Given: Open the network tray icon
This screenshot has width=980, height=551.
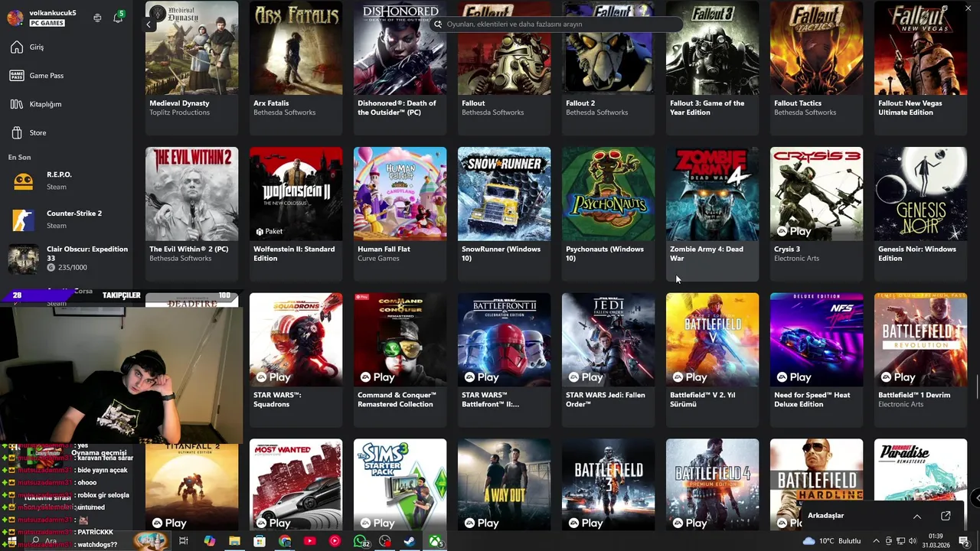Looking at the screenshot, I should pyautogui.click(x=903, y=541).
